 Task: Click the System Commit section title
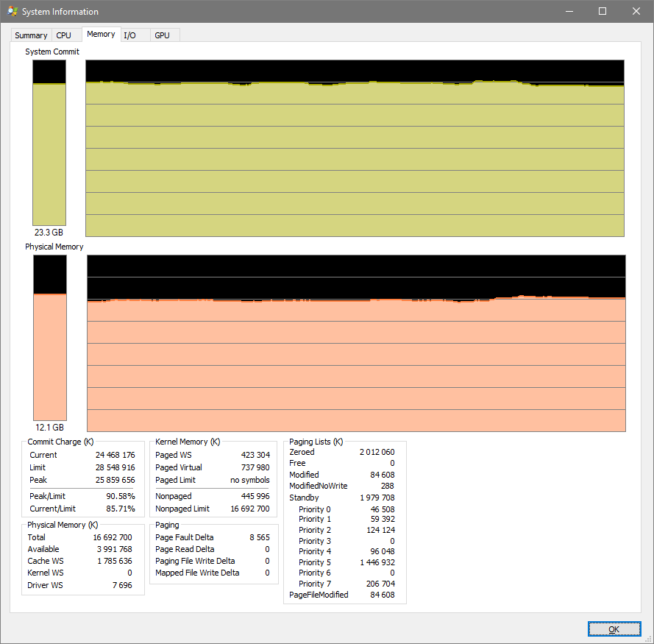click(x=52, y=52)
